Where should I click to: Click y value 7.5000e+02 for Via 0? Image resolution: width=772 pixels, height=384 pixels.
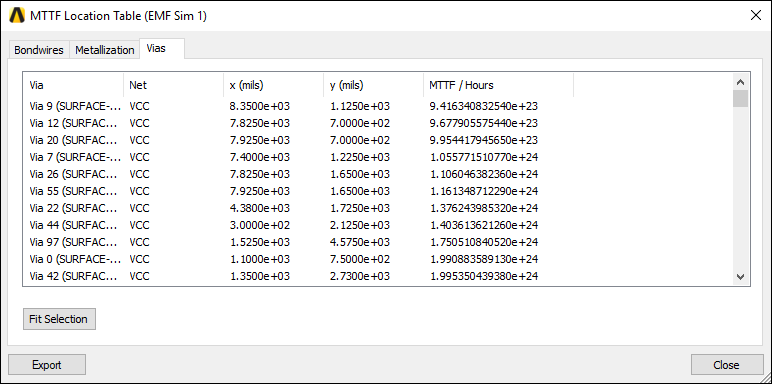360,259
